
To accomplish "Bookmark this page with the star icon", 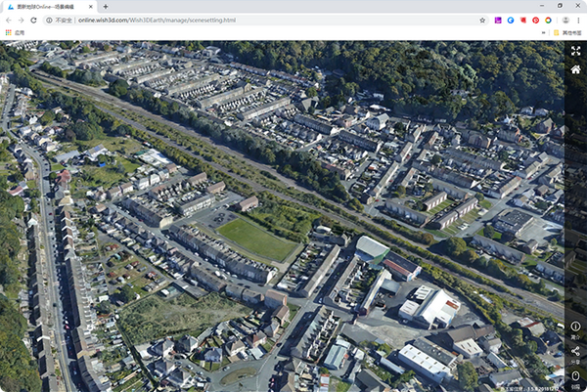I will [482, 21].
